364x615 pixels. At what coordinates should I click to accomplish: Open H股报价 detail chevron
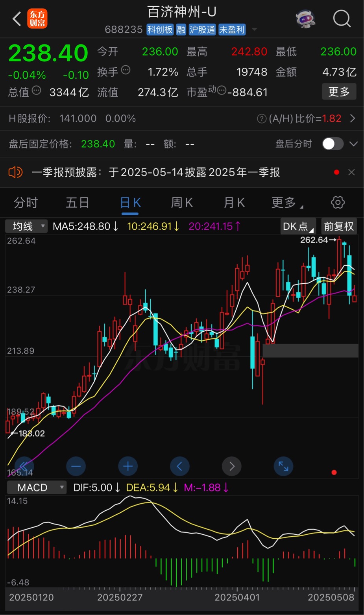(x=353, y=118)
